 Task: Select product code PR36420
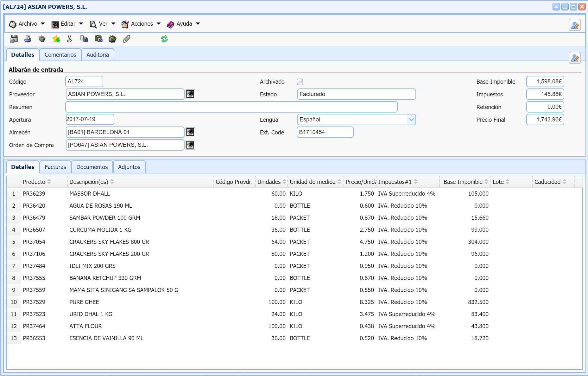click(x=34, y=206)
